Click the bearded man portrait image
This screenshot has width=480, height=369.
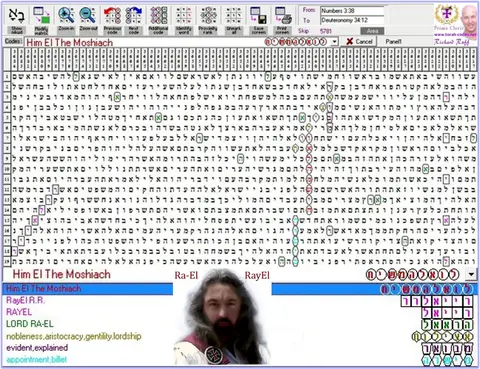pyautogui.click(x=222, y=317)
